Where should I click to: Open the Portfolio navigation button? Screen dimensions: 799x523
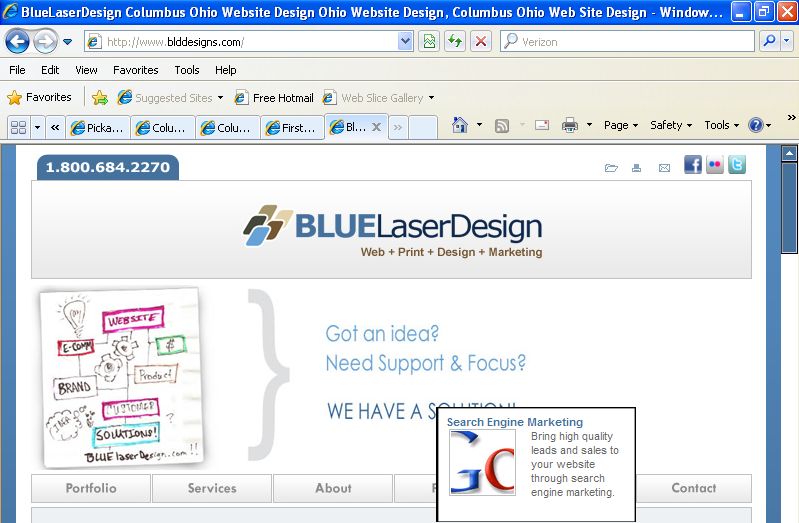(x=91, y=488)
